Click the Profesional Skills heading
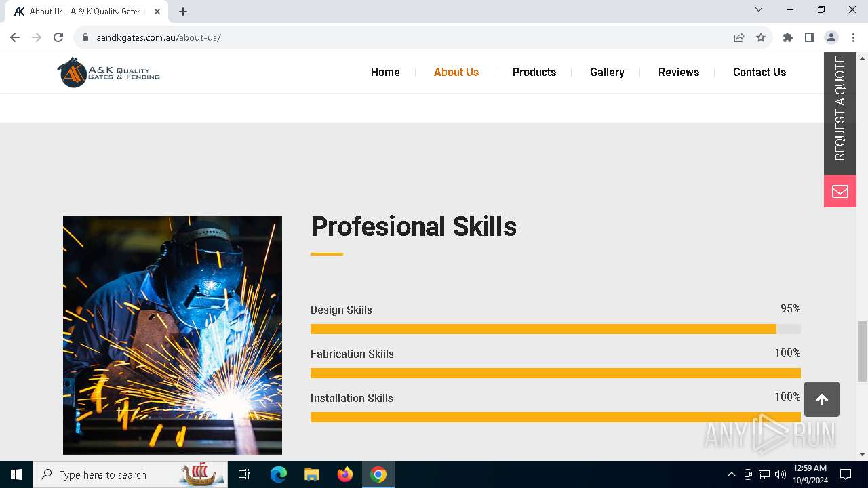This screenshot has height=488, width=868. tap(414, 226)
